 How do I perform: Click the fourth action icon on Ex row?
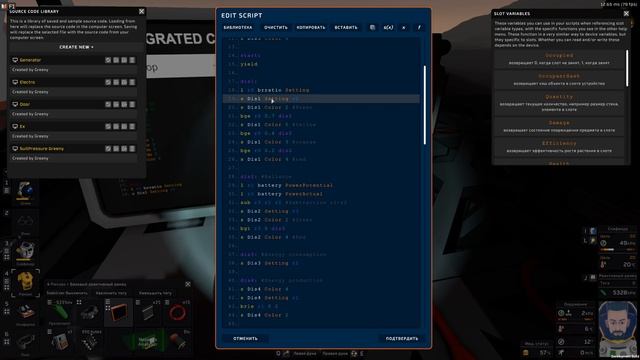tap(132, 127)
